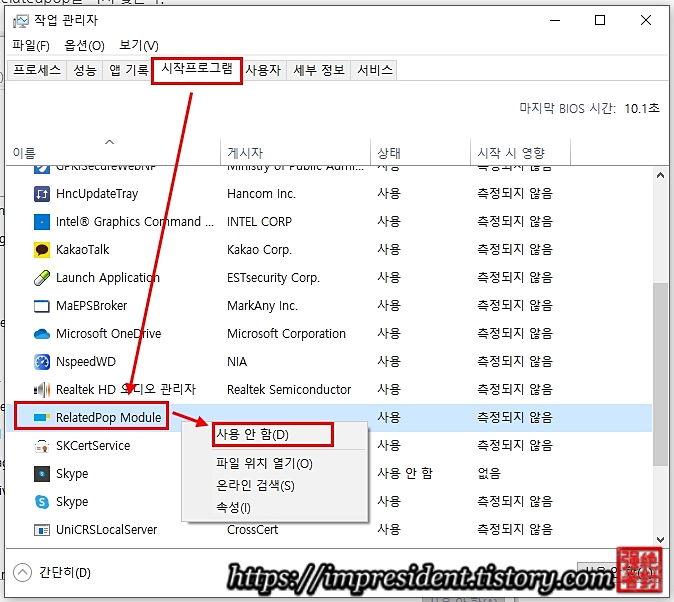Choose 속성(I) in context menu
This screenshot has width=674, height=602.
(x=233, y=507)
